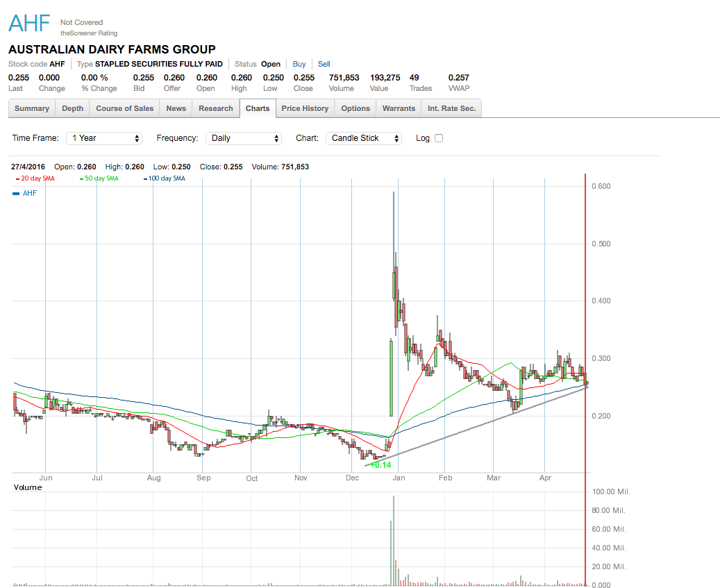
Task: Switch to the Depth tab
Action: (72, 108)
